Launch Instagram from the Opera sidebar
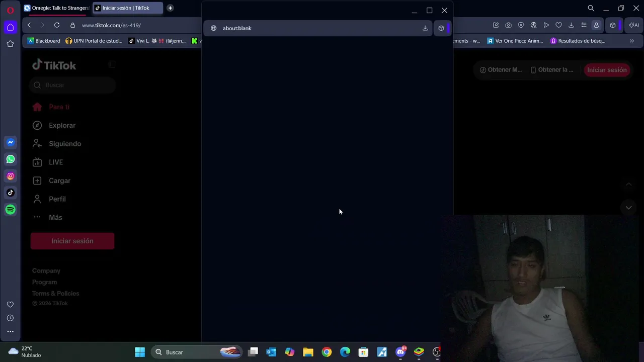This screenshot has height=362, width=644. pyautogui.click(x=11, y=176)
